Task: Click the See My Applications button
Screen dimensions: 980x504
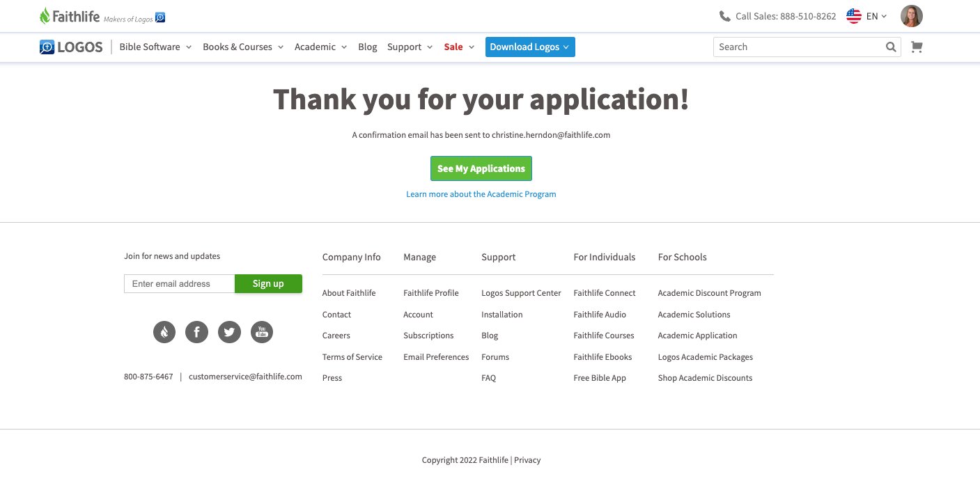Action: coord(481,168)
